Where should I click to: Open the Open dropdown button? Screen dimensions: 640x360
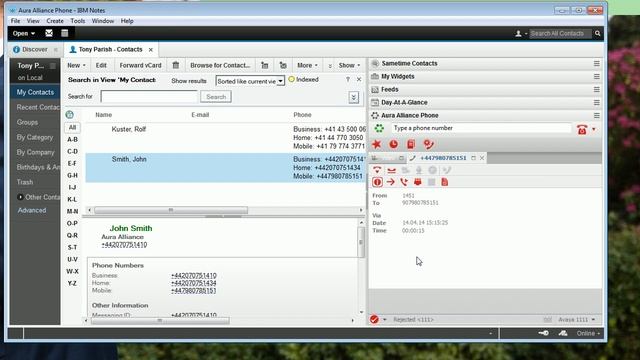(23, 33)
